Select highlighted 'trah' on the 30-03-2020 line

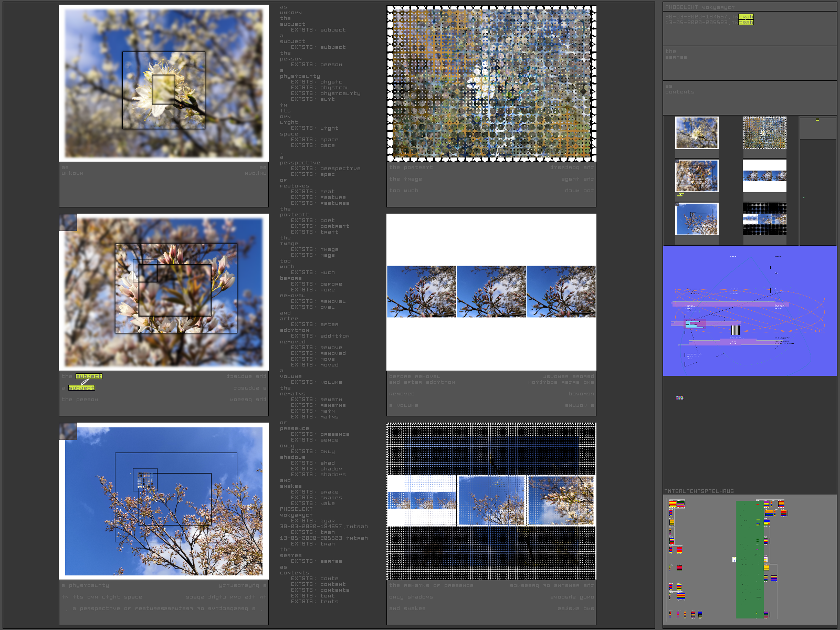[x=745, y=17]
